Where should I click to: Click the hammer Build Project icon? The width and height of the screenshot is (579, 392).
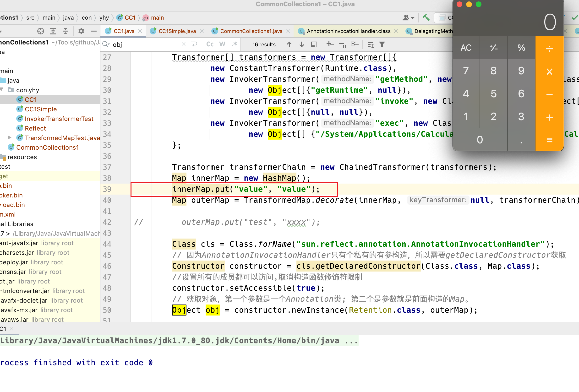[x=426, y=17]
